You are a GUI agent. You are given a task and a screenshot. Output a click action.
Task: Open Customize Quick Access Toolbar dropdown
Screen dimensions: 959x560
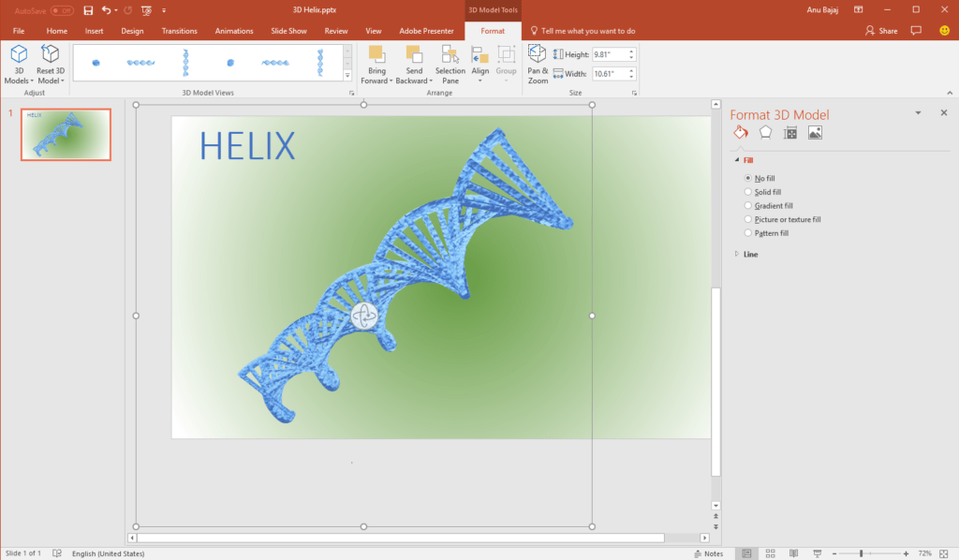click(x=164, y=10)
